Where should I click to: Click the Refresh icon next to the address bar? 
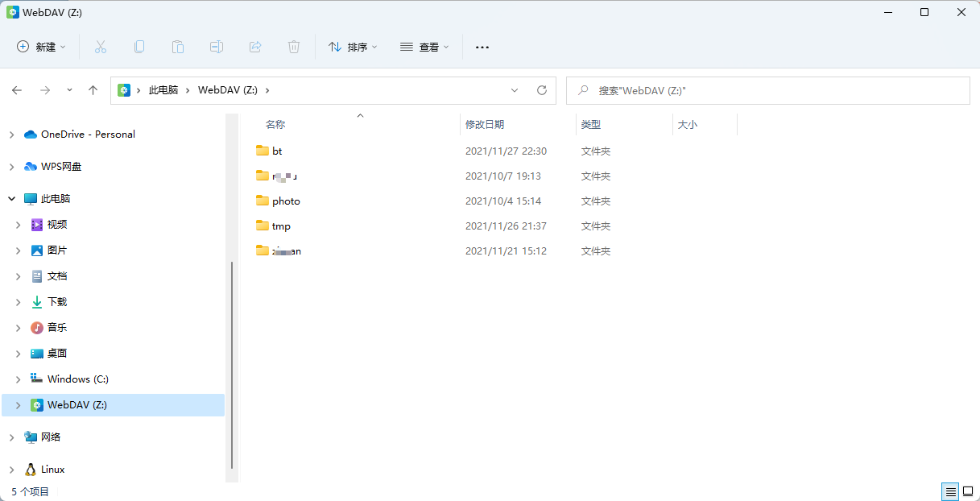(542, 90)
